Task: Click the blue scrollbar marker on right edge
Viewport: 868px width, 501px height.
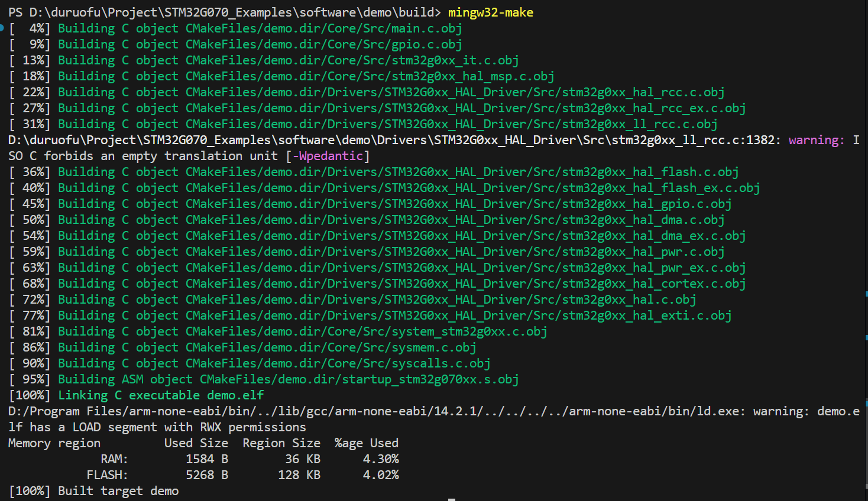Action: tap(866, 404)
